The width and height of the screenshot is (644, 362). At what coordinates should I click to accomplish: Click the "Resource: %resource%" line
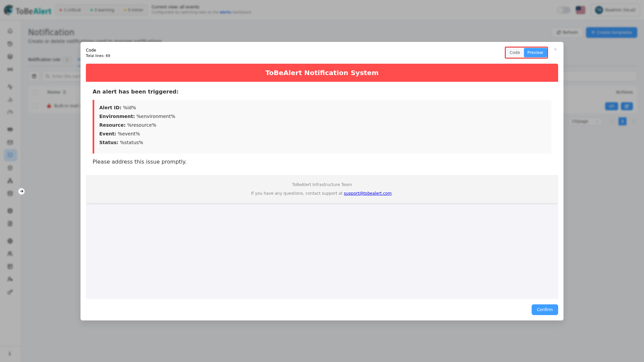point(128,125)
